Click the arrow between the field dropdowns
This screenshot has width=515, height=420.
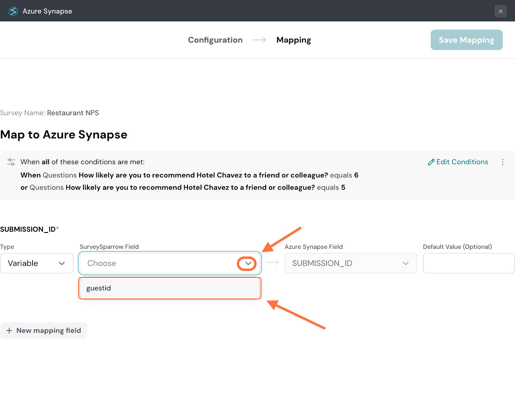pyautogui.click(x=273, y=263)
